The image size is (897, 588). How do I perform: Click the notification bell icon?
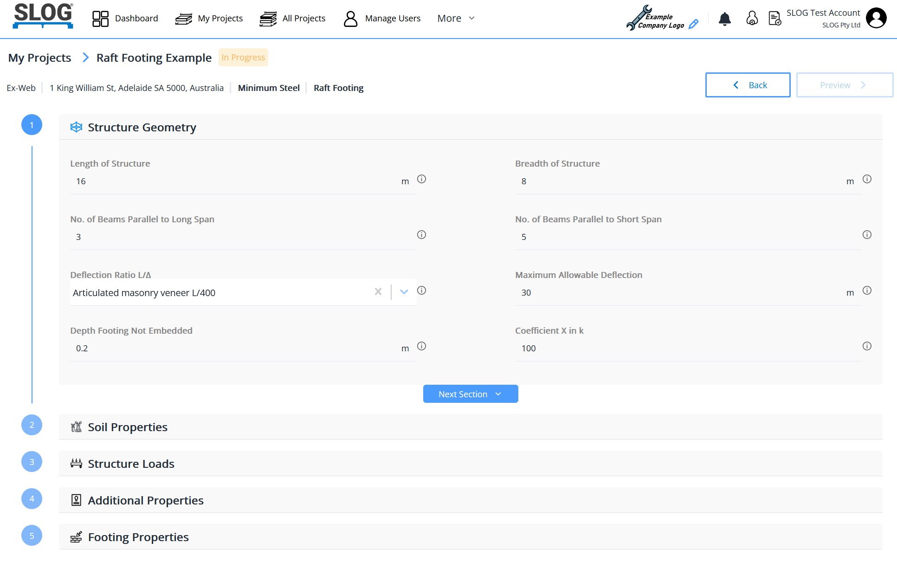(724, 19)
